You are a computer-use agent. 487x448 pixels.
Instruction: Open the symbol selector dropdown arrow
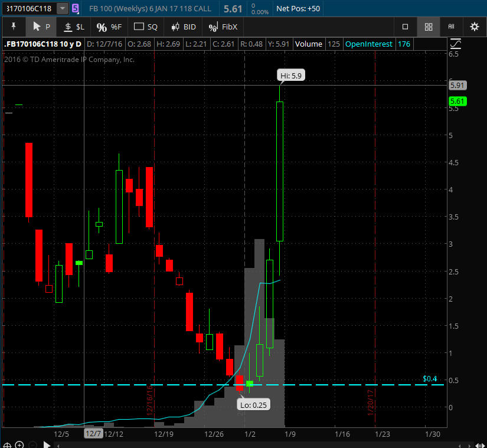point(62,9)
